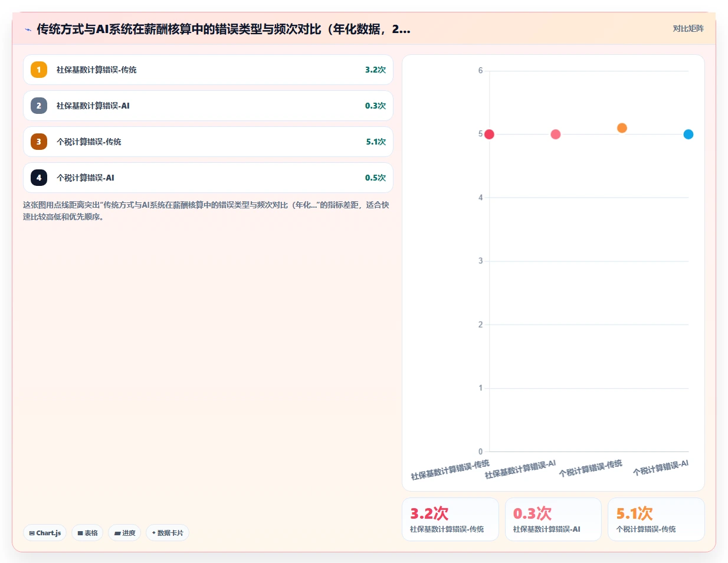Select the 个税计算错误-AI row label

(86, 178)
